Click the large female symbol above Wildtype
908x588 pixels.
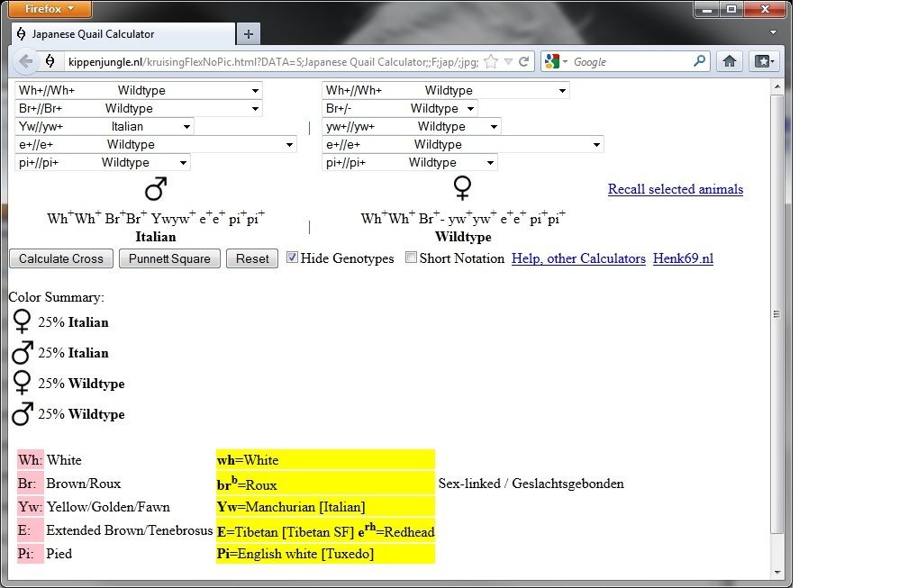(463, 187)
